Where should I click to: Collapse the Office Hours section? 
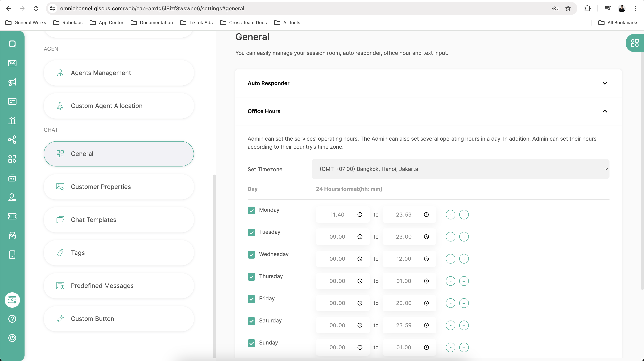pos(605,111)
